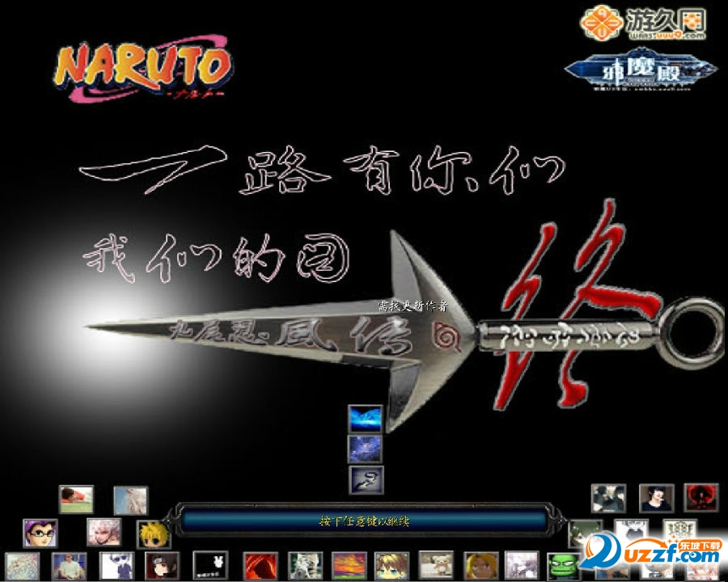The image size is (728, 582).
Task: Click the NARUTO logo
Action: point(144,68)
